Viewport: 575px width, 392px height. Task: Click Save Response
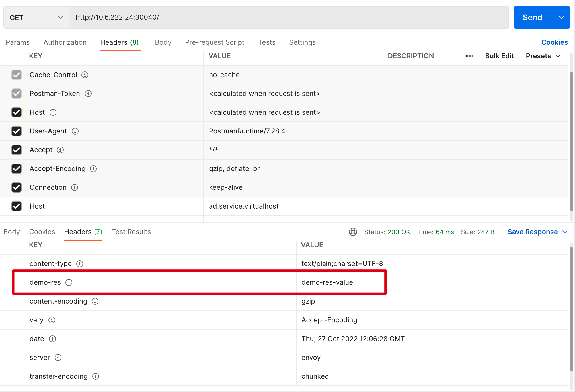pyautogui.click(x=533, y=232)
